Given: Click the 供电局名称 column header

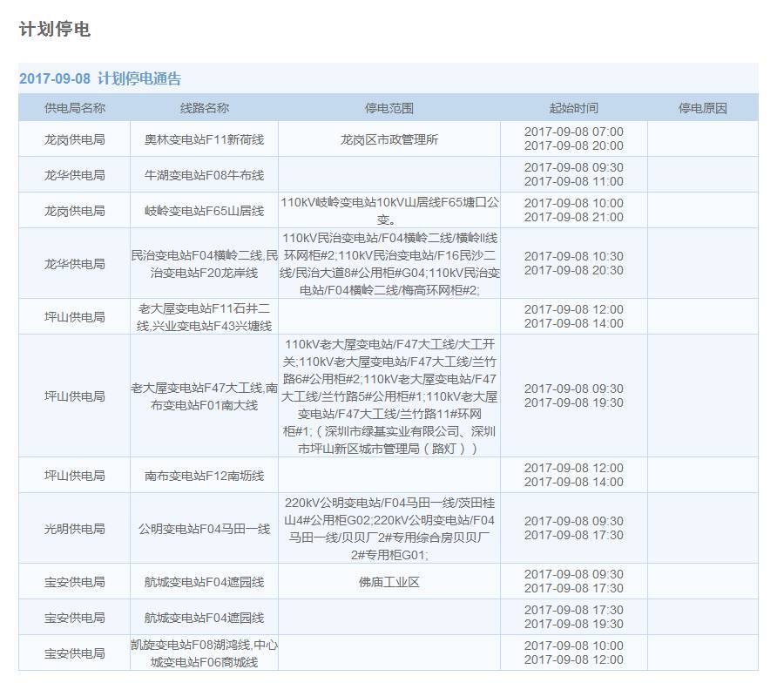Looking at the screenshot, I should (x=75, y=108).
